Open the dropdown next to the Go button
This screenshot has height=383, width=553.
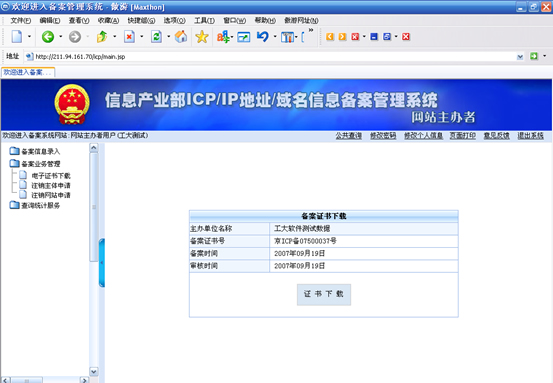pyautogui.click(x=545, y=56)
